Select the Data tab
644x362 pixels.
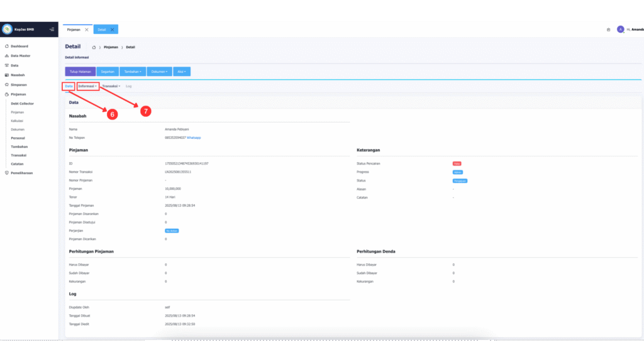[x=69, y=85]
